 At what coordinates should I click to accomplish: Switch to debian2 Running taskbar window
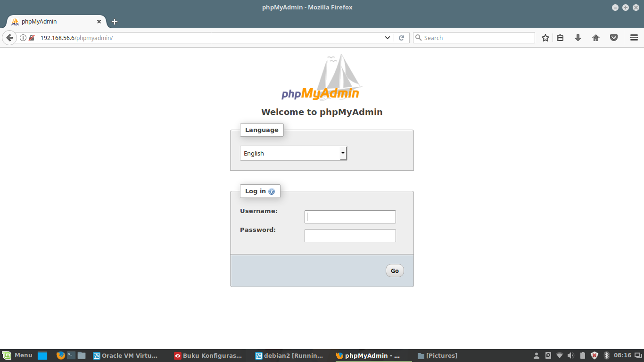(289, 355)
